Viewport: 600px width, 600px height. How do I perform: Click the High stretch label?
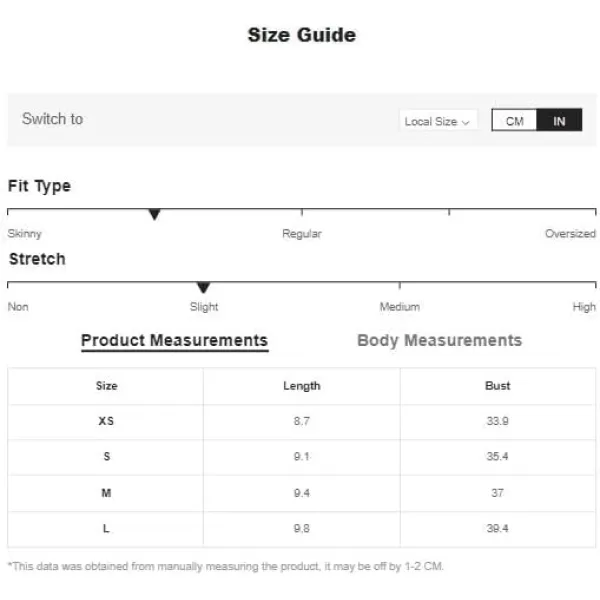click(584, 307)
